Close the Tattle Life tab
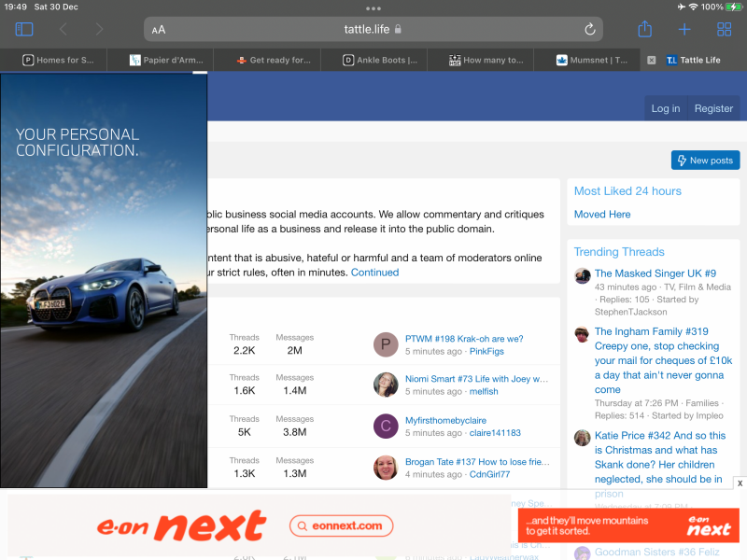747x560 pixels. (651, 60)
